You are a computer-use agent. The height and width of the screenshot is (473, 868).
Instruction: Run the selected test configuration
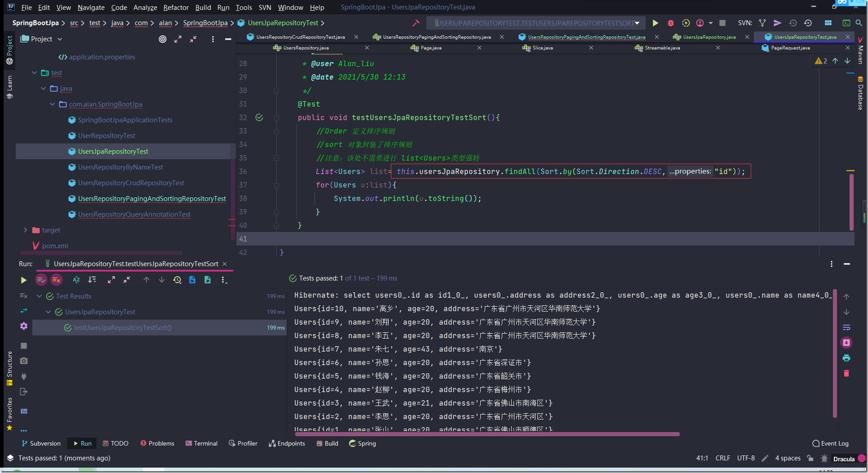pyautogui.click(x=655, y=23)
